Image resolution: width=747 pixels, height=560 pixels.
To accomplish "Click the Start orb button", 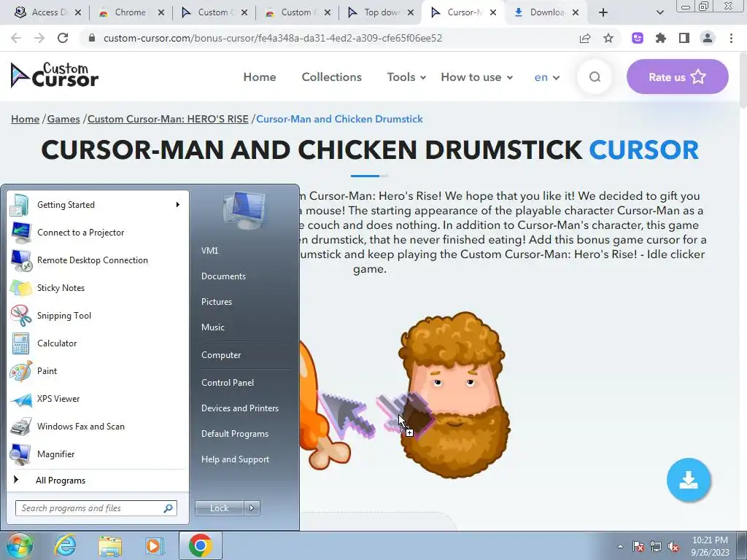I will pos(19,545).
